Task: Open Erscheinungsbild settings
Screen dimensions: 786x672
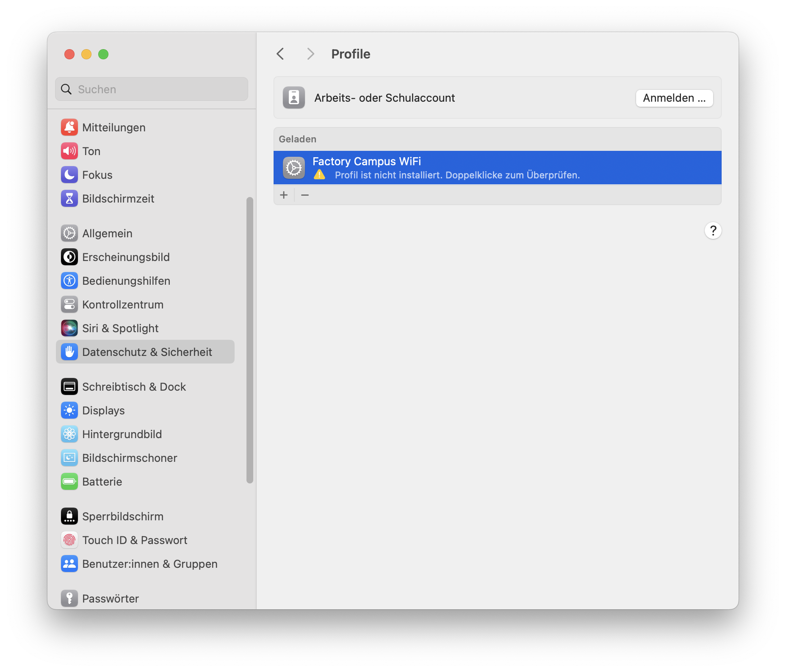Action: coord(126,257)
